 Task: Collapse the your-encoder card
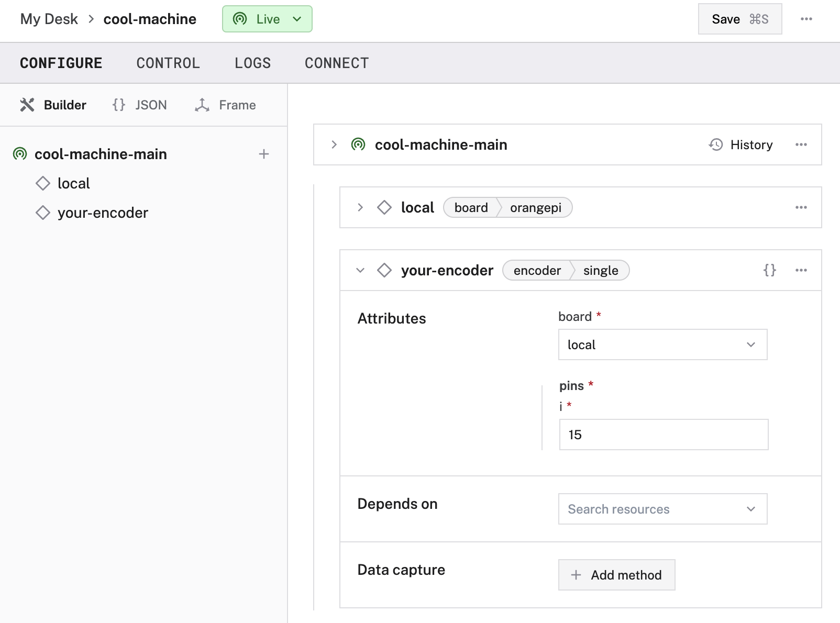coord(360,270)
